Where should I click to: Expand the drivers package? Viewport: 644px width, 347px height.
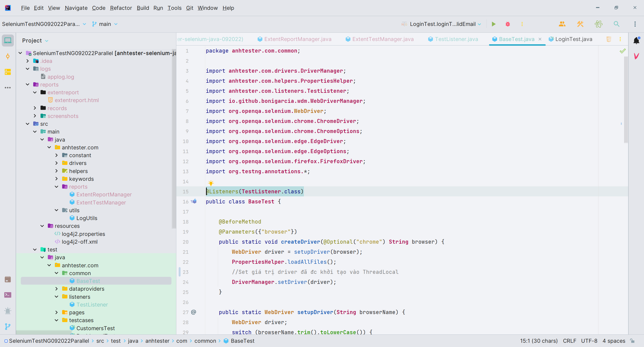click(57, 163)
